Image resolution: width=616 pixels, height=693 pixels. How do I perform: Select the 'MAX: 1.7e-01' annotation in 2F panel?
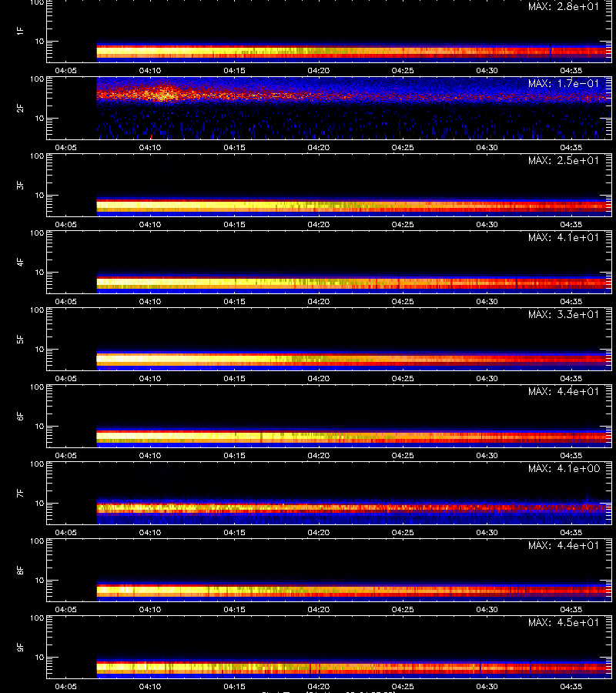click(x=564, y=83)
